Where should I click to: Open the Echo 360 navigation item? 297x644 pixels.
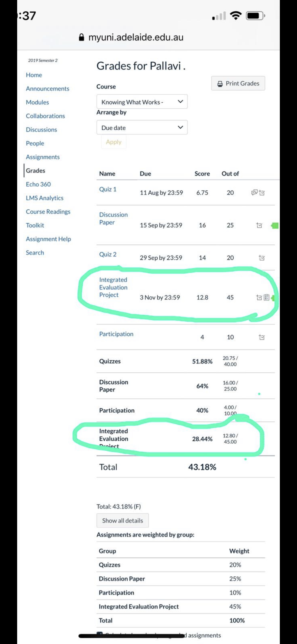(x=38, y=184)
